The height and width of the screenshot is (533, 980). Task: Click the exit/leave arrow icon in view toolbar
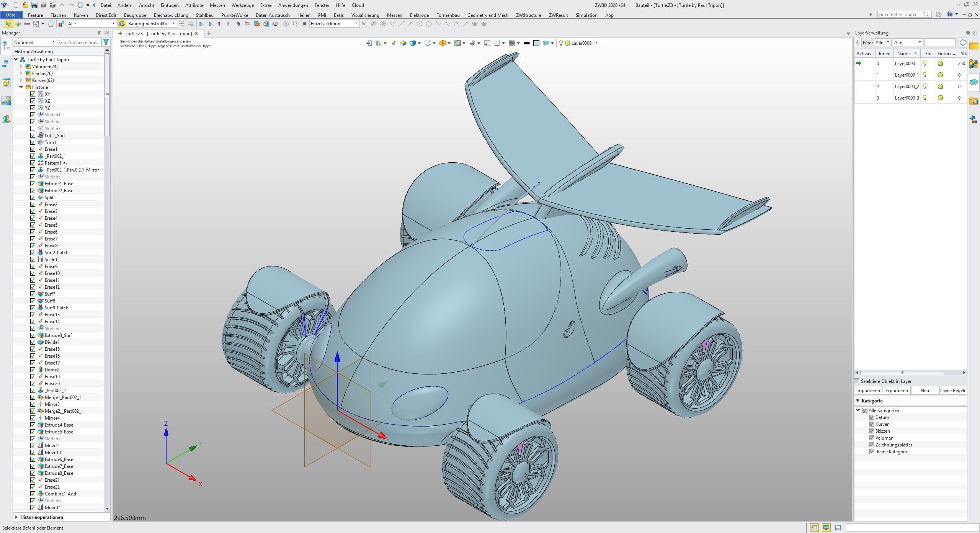click(369, 43)
